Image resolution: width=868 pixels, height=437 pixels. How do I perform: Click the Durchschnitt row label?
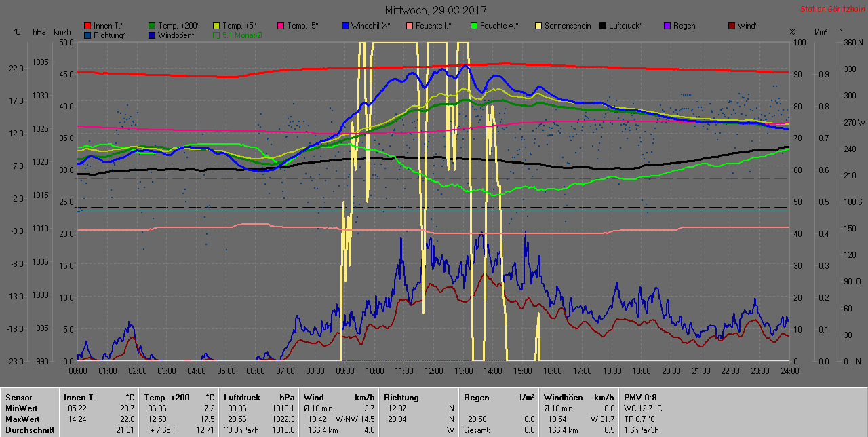click(29, 430)
